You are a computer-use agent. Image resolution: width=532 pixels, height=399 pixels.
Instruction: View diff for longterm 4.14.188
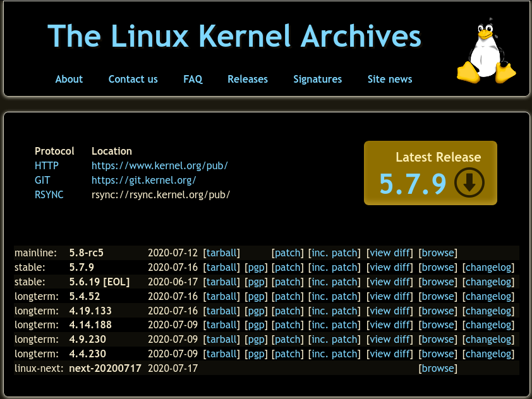(x=389, y=325)
